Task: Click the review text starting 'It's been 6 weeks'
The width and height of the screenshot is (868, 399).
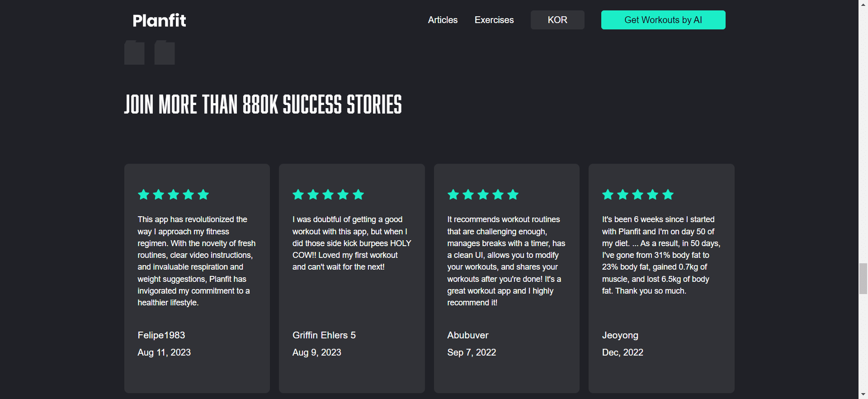Action: tap(661, 255)
